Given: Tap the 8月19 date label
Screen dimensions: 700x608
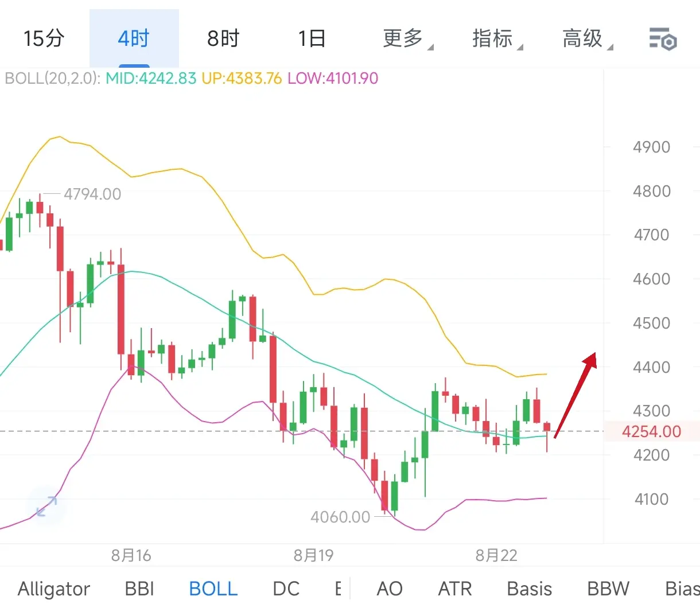Looking at the screenshot, I should point(313,555).
